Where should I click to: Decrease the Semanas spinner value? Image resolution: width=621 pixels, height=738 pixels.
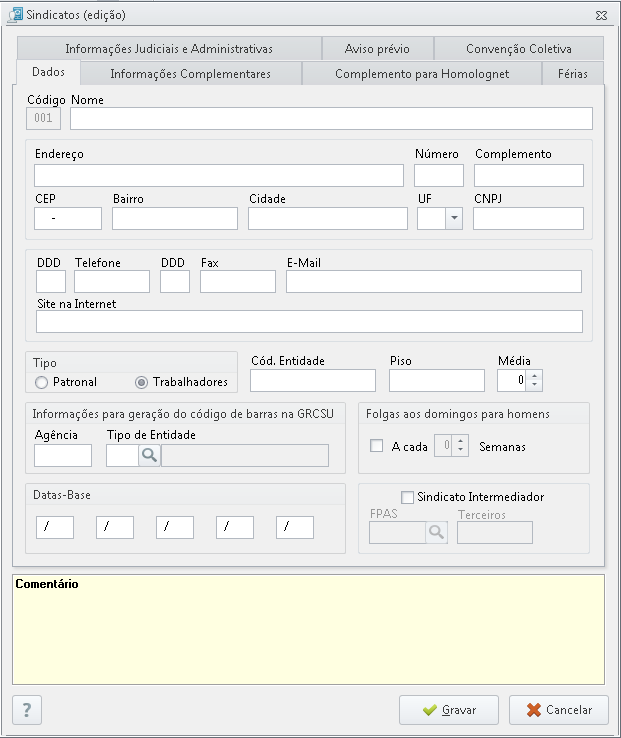pyautogui.click(x=460, y=450)
